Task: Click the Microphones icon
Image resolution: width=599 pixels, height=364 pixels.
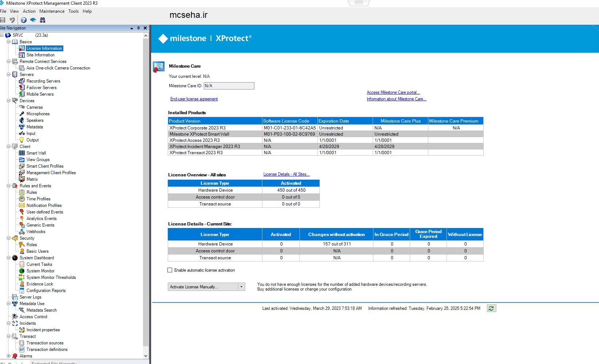Action: tap(22, 114)
